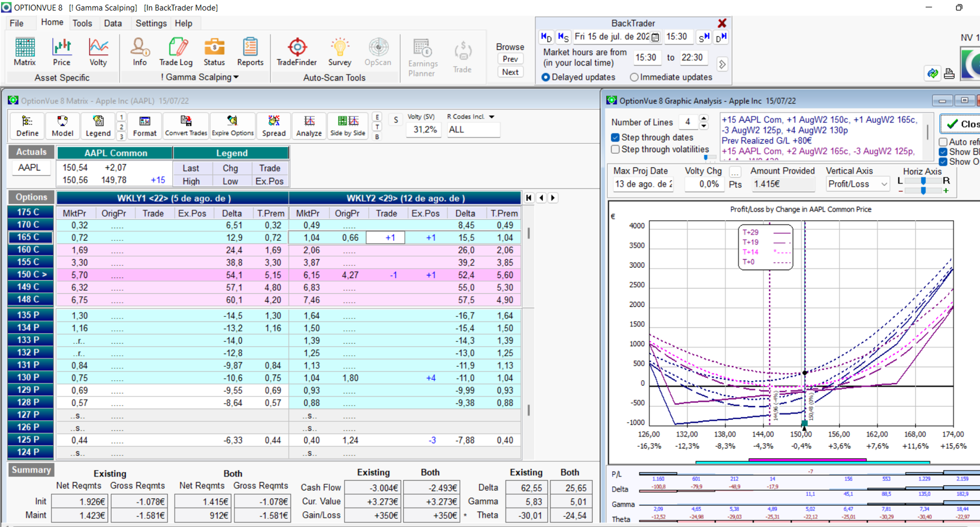Open the Reports icon
The width and height of the screenshot is (980, 527).
250,52
